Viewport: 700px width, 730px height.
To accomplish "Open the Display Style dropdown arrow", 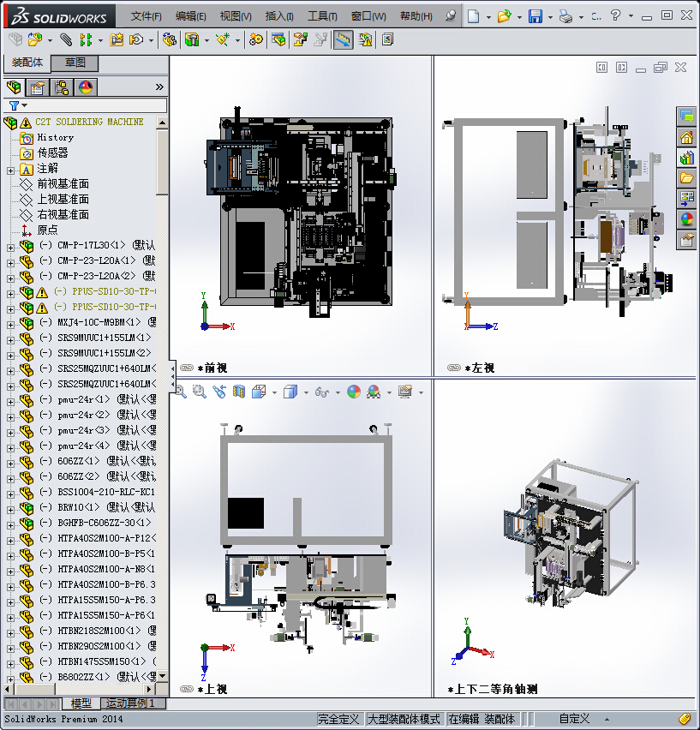I will coord(306,393).
